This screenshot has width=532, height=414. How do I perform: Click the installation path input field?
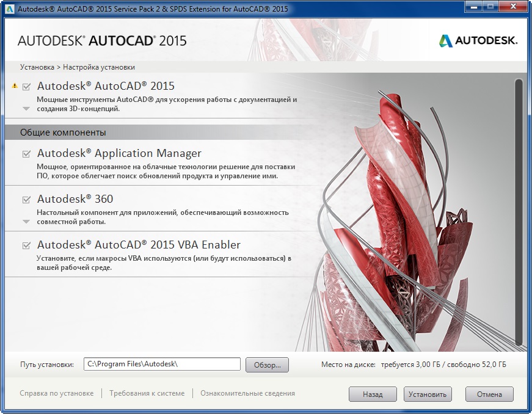[162, 364]
